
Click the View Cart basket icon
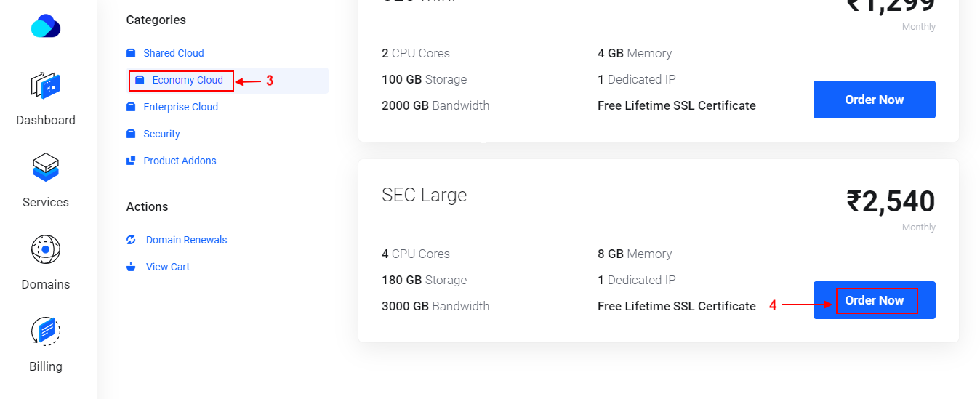(x=131, y=267)
